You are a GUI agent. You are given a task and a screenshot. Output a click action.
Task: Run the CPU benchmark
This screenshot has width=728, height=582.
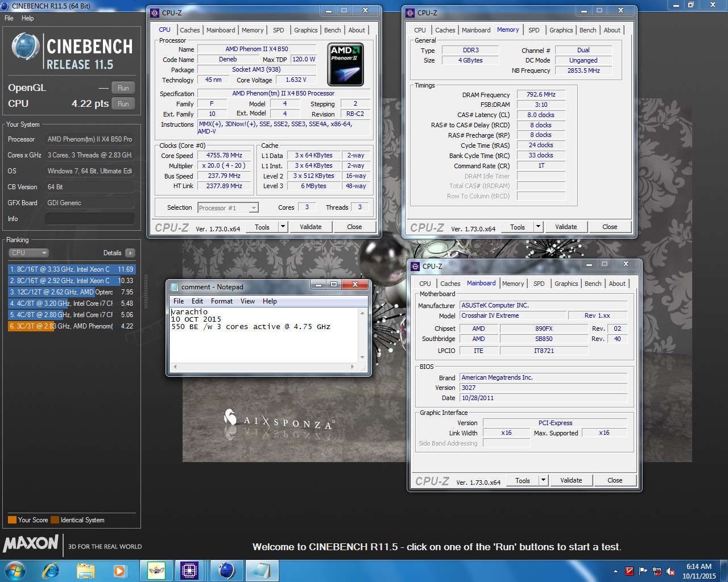[123, 104]
